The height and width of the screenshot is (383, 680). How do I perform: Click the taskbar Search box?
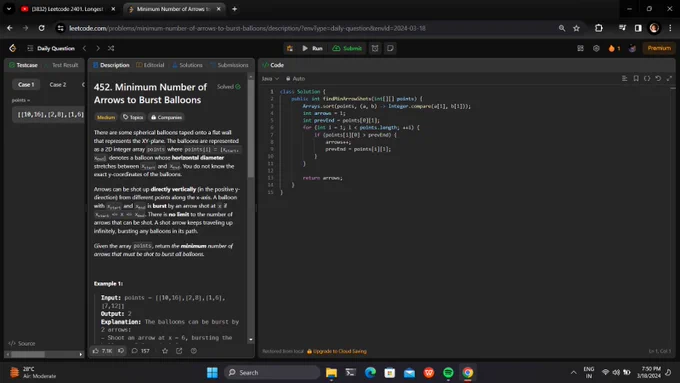(x=272, y=373)
